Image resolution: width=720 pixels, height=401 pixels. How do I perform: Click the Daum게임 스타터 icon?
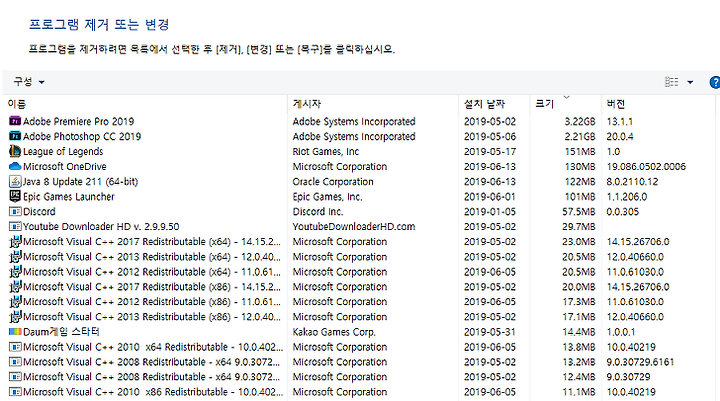(15, 331)
